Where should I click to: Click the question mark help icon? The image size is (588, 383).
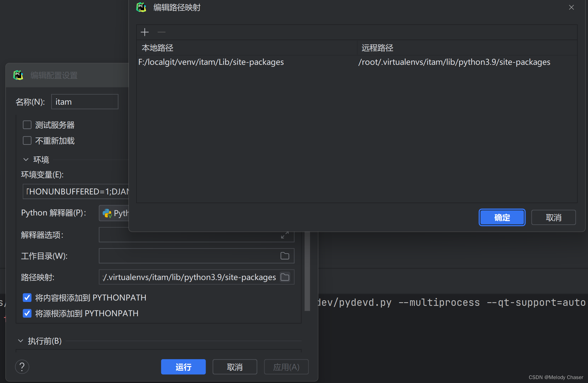[22, 367]
